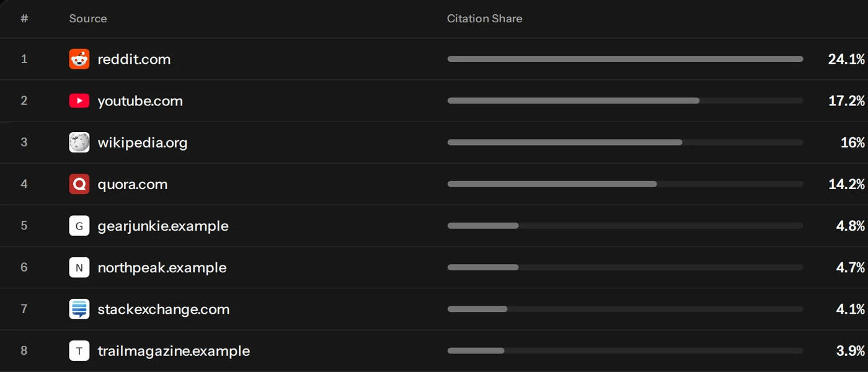Click the red Quora Q icon
868x372 pixels.
(x=79, y=184)
